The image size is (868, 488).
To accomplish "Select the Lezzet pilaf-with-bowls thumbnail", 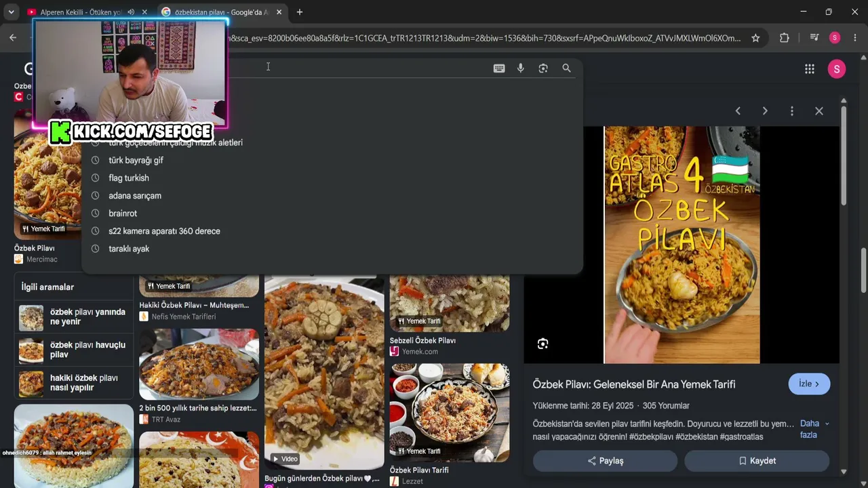I will pyautogui.click(x=450, y=412).
